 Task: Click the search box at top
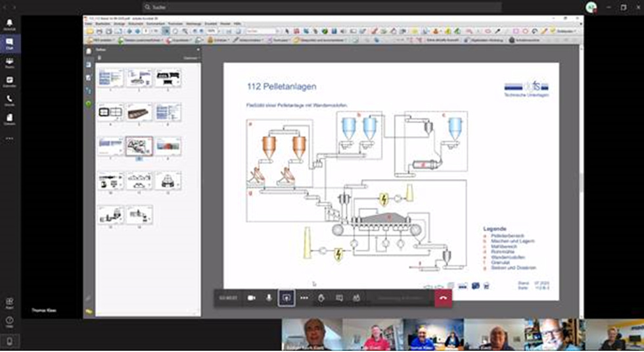tap(322, 7)
